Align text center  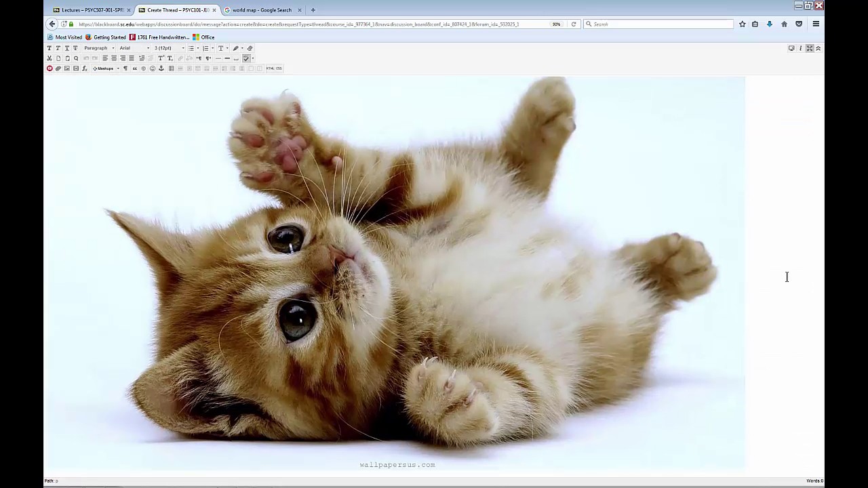[114, 58]
